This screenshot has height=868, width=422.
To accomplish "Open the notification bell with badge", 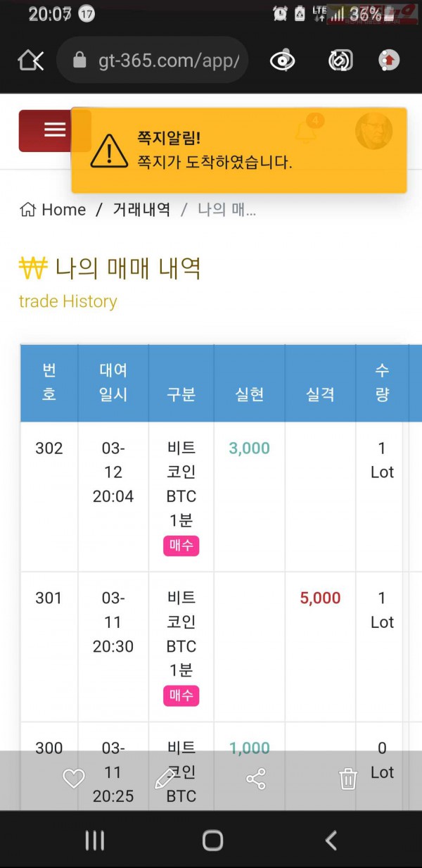I will pos(307,130).
